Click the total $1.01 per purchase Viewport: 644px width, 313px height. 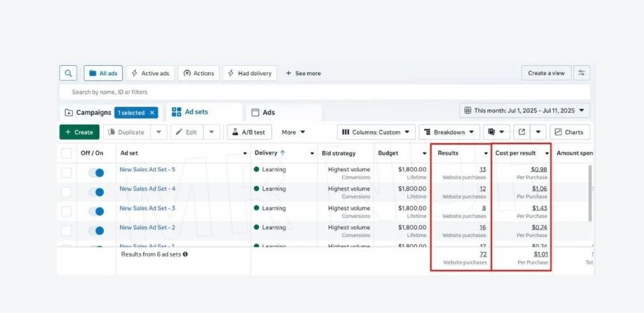[540, 254]
